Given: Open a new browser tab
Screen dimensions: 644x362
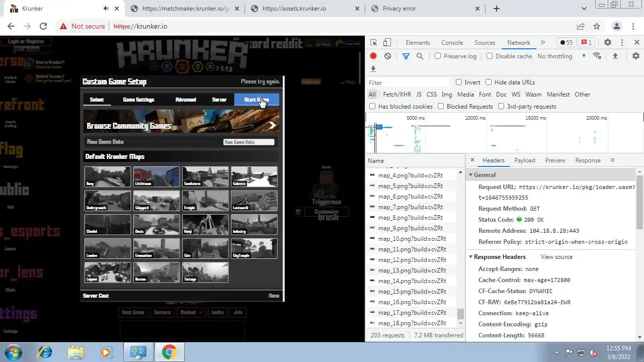Looking at the screenshot, I should click(497, 9).
